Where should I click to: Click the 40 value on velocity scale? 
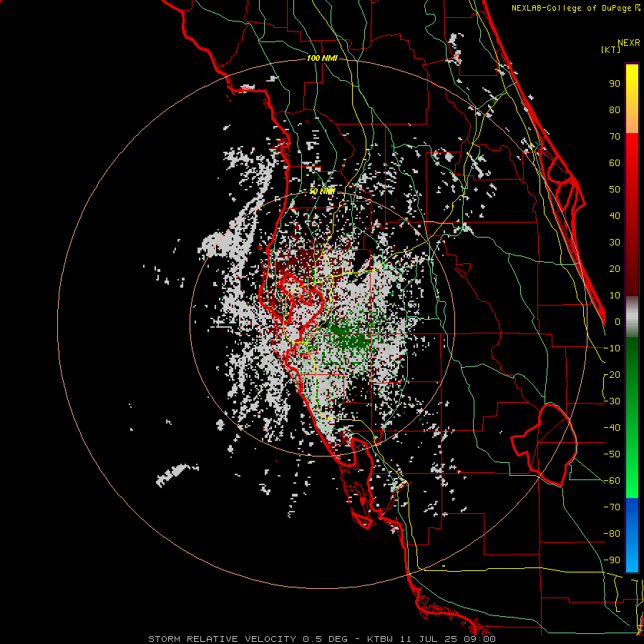point(615,216)
